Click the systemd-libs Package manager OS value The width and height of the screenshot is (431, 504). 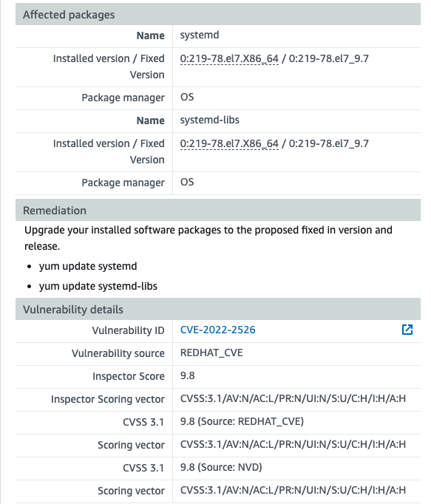pyautogui.click(x=187, y=182)
